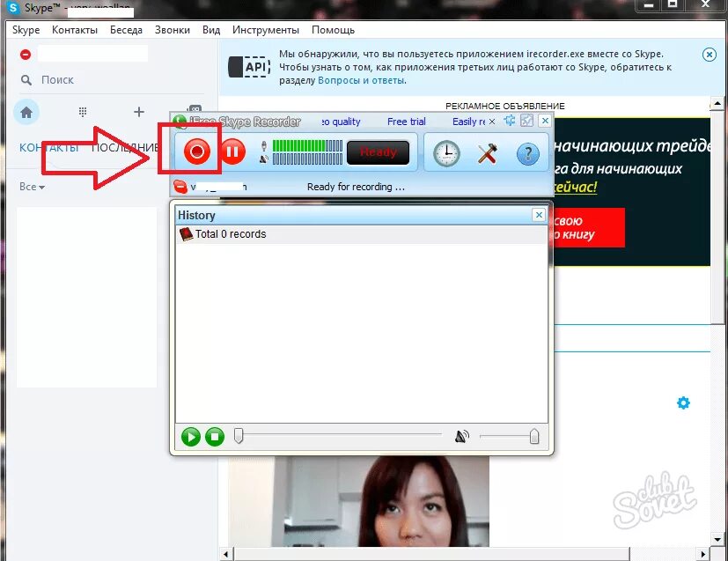Click 'Ready for recording …' status text
Screen dimensions: 728x561
coord(356,187)
